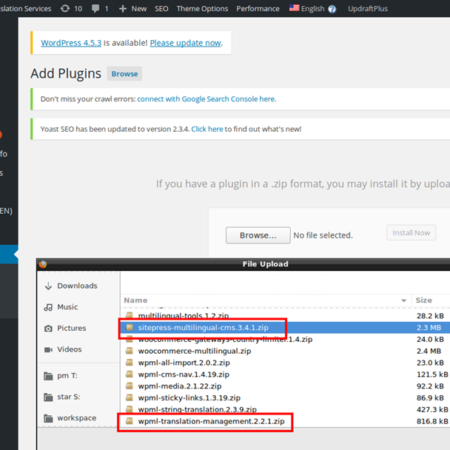
Task: Click archive icon of sitepress-multilingual-cms.3.4.1.zip
Action: (x=129, y=327)
